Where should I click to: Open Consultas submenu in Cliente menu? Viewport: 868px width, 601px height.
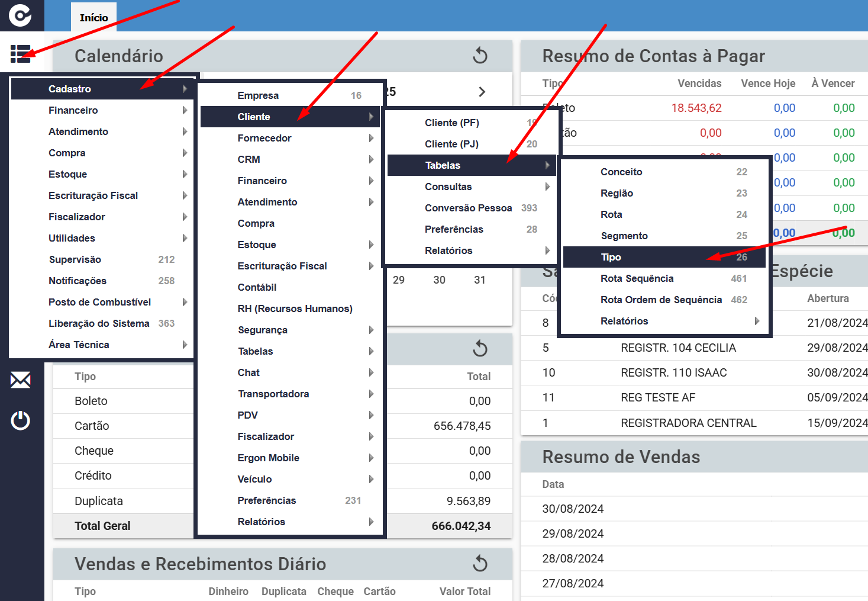tap(472, 187)
